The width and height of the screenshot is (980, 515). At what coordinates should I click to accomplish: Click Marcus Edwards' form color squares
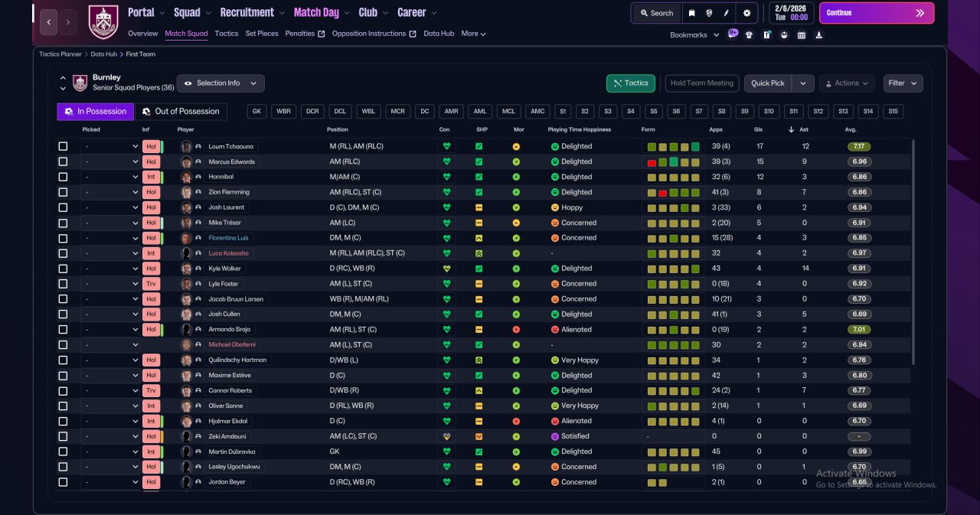673,161
